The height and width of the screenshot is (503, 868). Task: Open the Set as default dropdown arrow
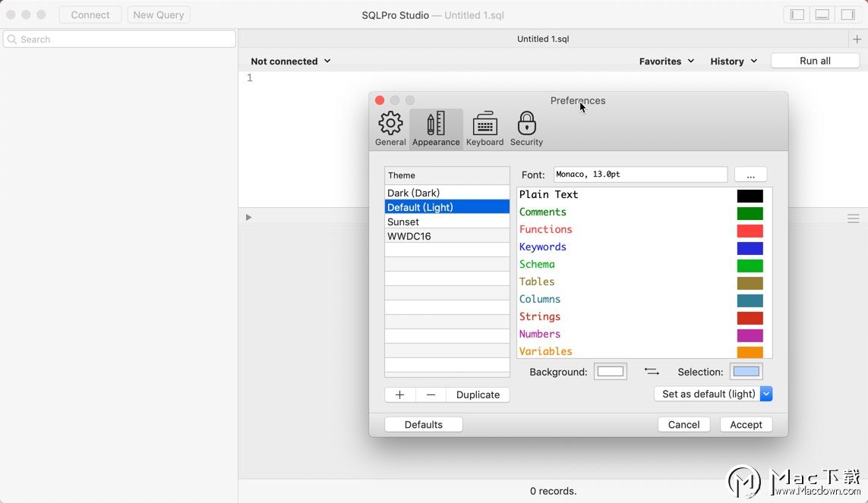766,394
